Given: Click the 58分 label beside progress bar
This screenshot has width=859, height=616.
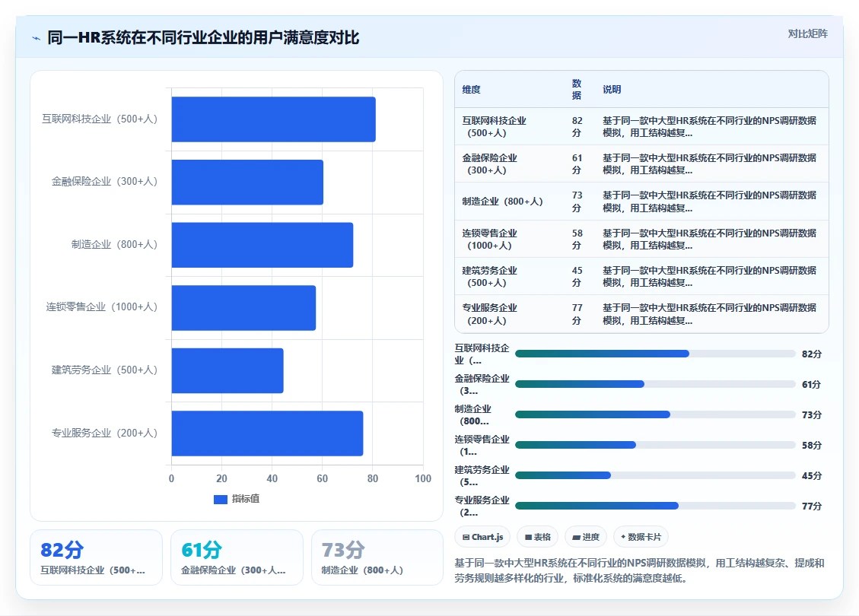Looking at the screenshot, I should (x=811, y=446).
